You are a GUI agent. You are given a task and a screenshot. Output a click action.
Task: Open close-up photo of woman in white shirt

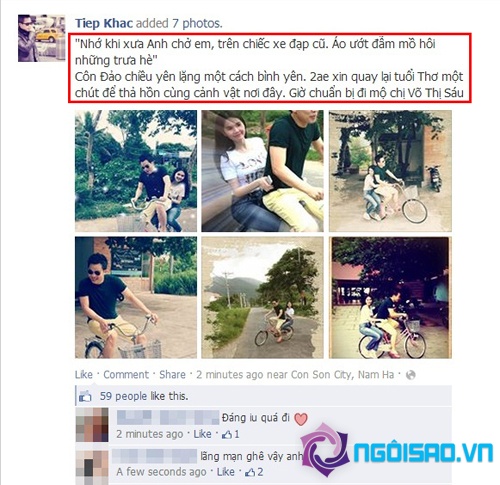[262, 171]
